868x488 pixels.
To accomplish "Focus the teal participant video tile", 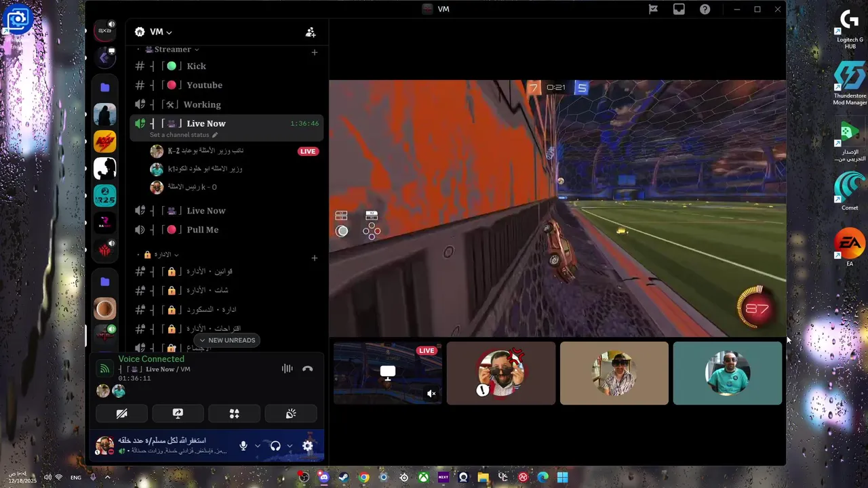I will click(728, 373).
